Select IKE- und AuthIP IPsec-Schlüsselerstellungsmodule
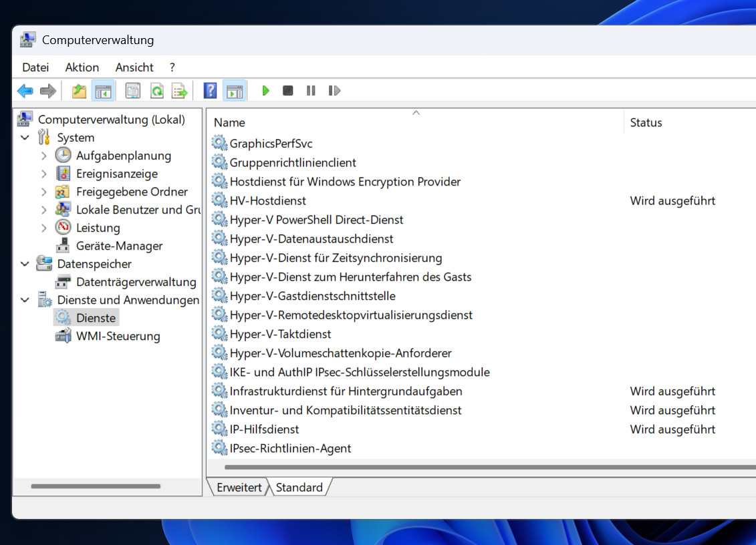The height and width of the screenshot is (545, 756). [360, 371]
